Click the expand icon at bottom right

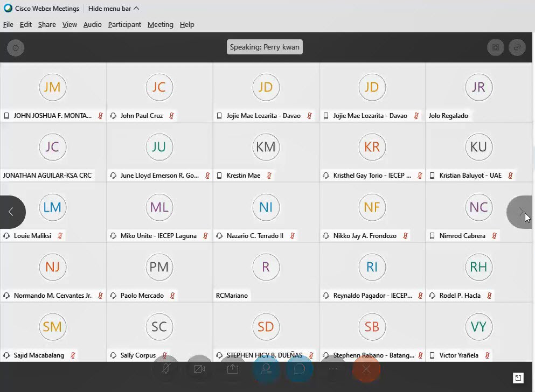517,378
